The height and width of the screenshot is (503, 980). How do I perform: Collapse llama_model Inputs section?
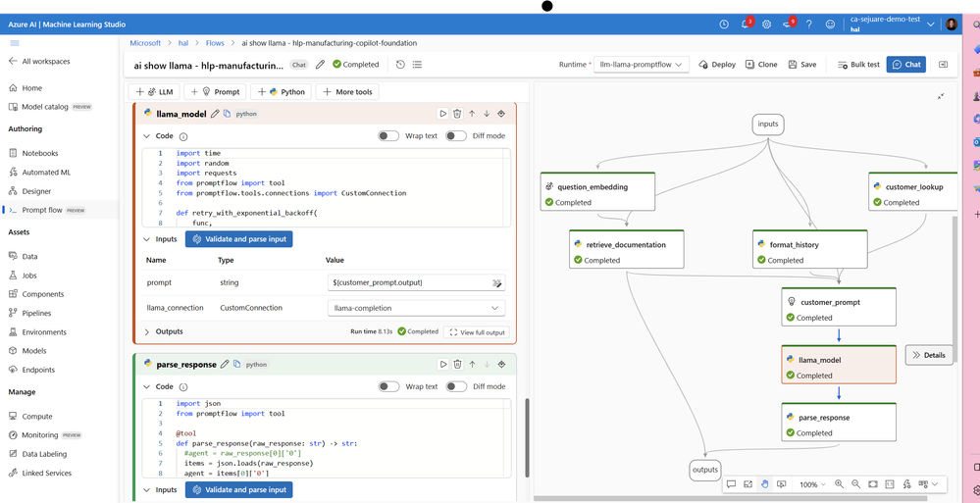coord(147,238)
